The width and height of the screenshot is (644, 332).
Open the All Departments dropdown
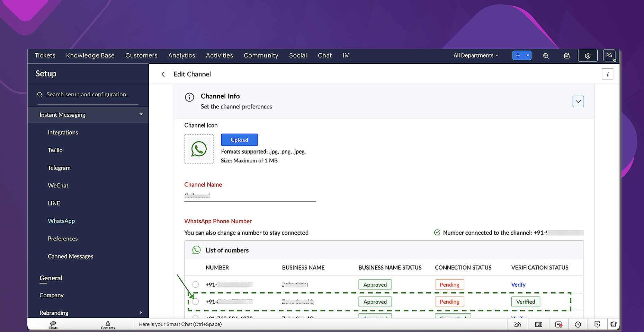(x=476, y=55)
